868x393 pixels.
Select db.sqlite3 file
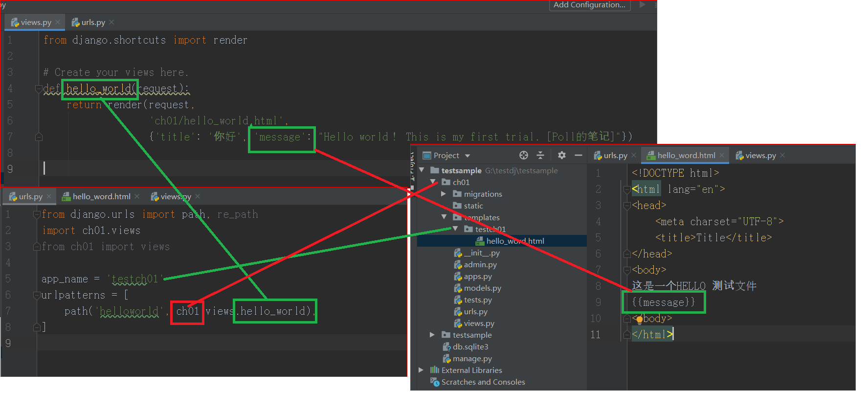coord(470,347)
